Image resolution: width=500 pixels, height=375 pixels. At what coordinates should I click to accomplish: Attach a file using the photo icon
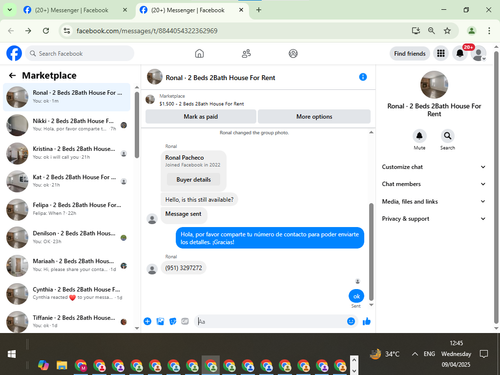pyautogui.click(x=160, y=321)
